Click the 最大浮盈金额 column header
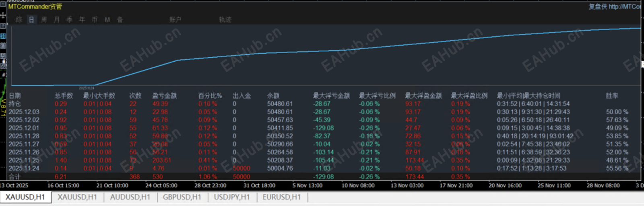Screen dimensions: 644x206 coord(423,96)
